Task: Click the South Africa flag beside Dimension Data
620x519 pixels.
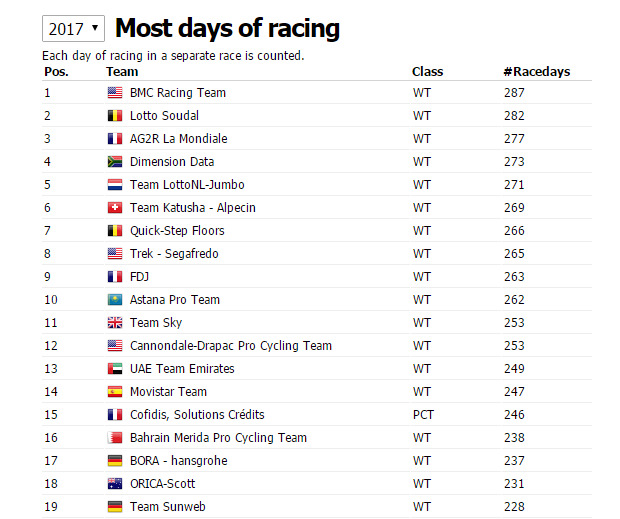Action: pyautogui.click(x=115, y=161)
